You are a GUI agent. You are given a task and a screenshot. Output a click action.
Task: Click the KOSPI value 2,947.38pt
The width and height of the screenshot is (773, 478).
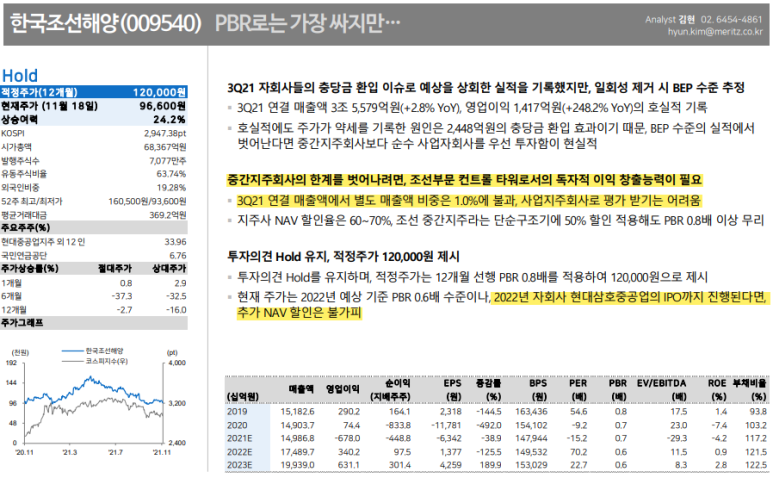(x=165, y=134)
